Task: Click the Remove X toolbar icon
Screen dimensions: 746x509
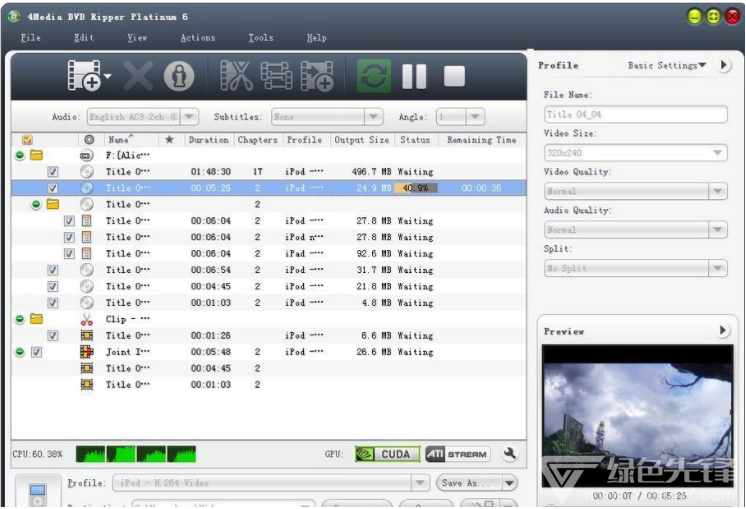Action: (x=139, y=76)
